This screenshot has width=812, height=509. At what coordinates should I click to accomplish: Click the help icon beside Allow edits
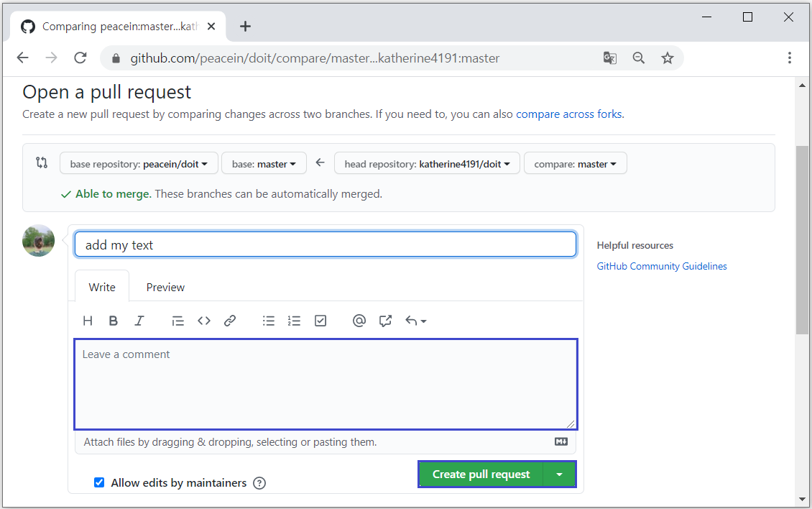pyautogui.click(x=259, y=483)
